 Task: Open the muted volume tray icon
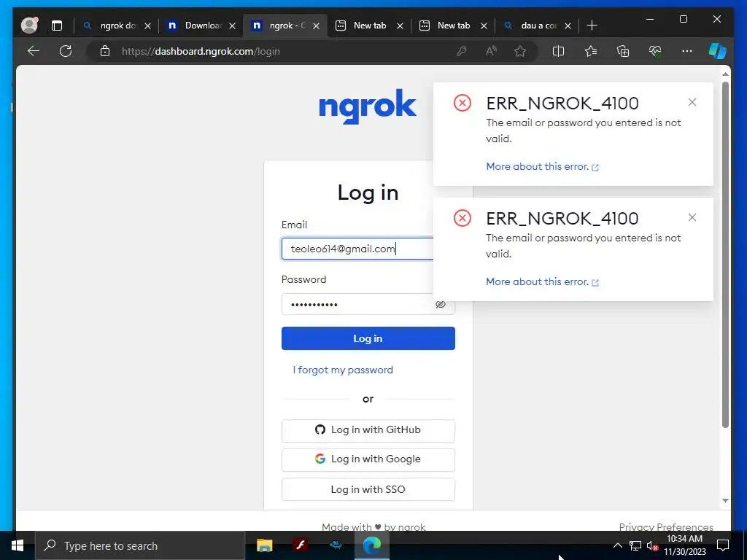point(652,546)
